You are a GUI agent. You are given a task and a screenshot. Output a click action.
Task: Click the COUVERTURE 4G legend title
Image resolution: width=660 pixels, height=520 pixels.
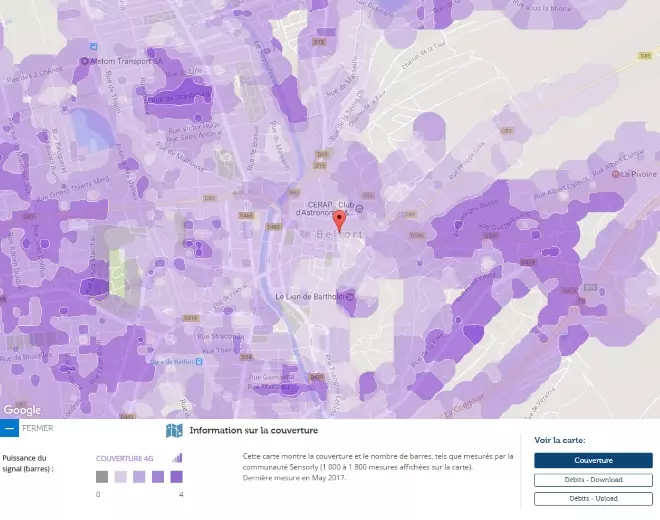click(x=125, y=459)
